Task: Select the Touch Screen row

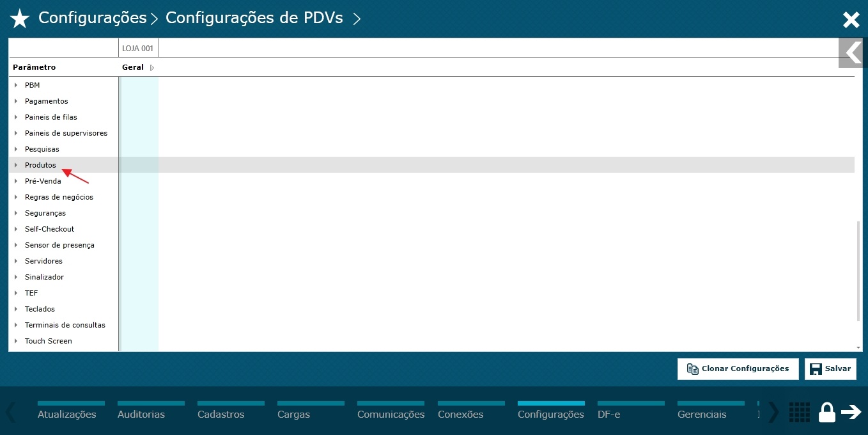Action: (431, 341)
